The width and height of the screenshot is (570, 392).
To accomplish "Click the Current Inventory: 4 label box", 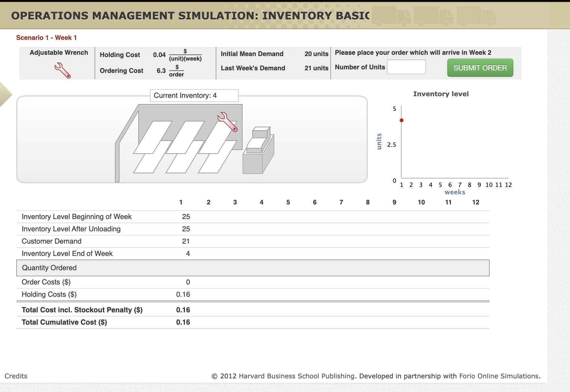I will 194,95.
